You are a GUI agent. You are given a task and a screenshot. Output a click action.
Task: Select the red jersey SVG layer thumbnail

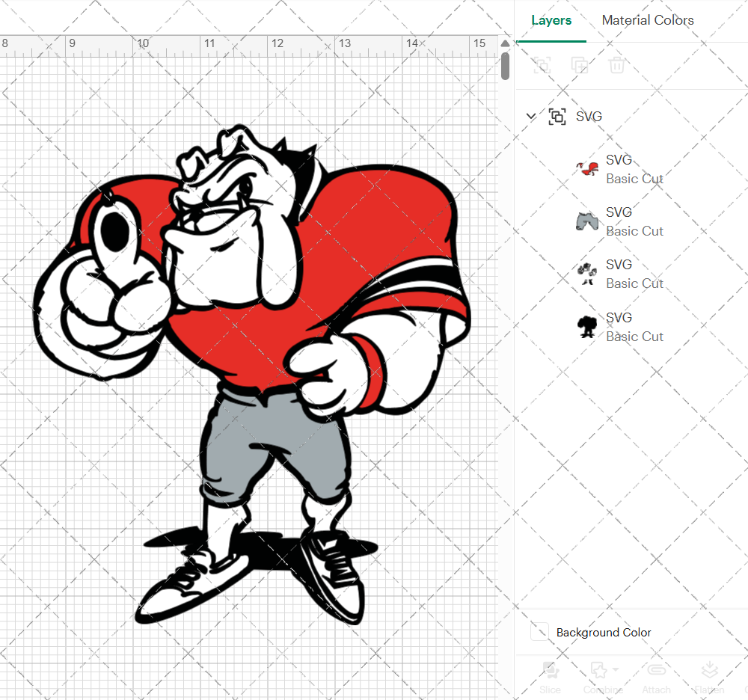(x=587, y=169)
